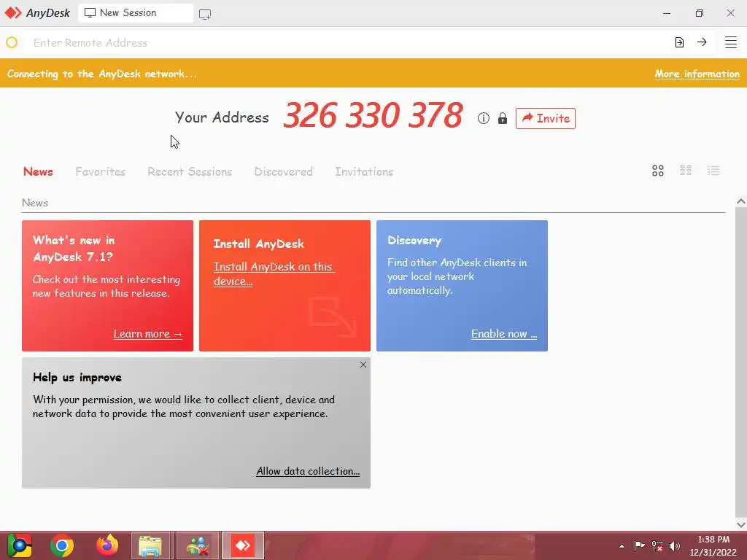Open a new session tab with plus monitor icon
The height and width of the screenshot is (560, 747).
click(205, 15)
